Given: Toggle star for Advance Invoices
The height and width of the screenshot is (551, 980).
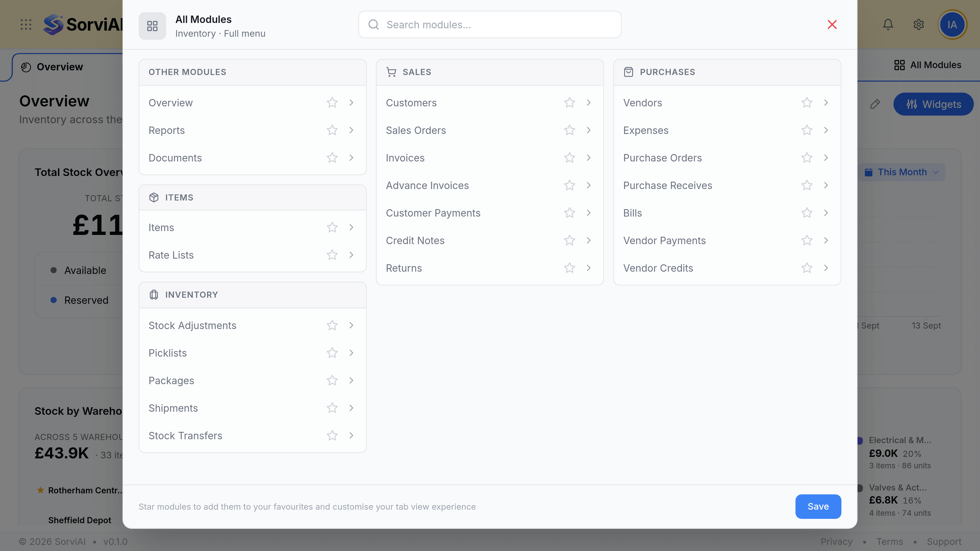Looking at the screenshot, I should tap(570, 185).
